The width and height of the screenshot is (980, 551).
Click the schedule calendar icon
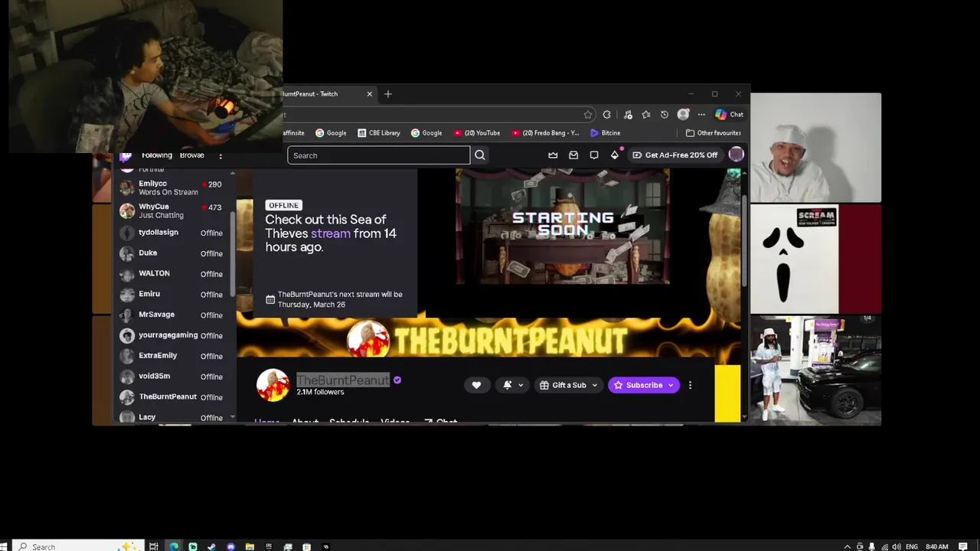click(270, 299)
